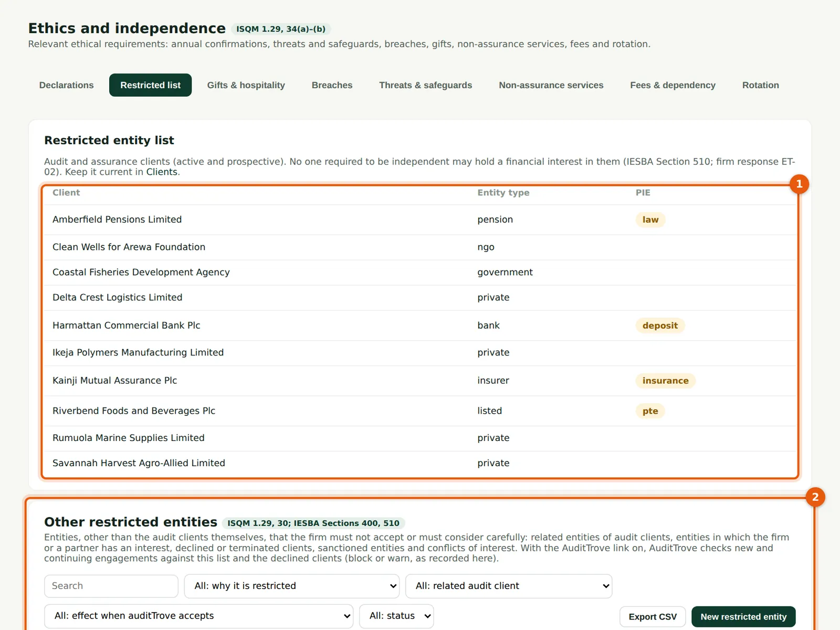
Task: Open Fees & dependency tab
Action: click(673, 85)
